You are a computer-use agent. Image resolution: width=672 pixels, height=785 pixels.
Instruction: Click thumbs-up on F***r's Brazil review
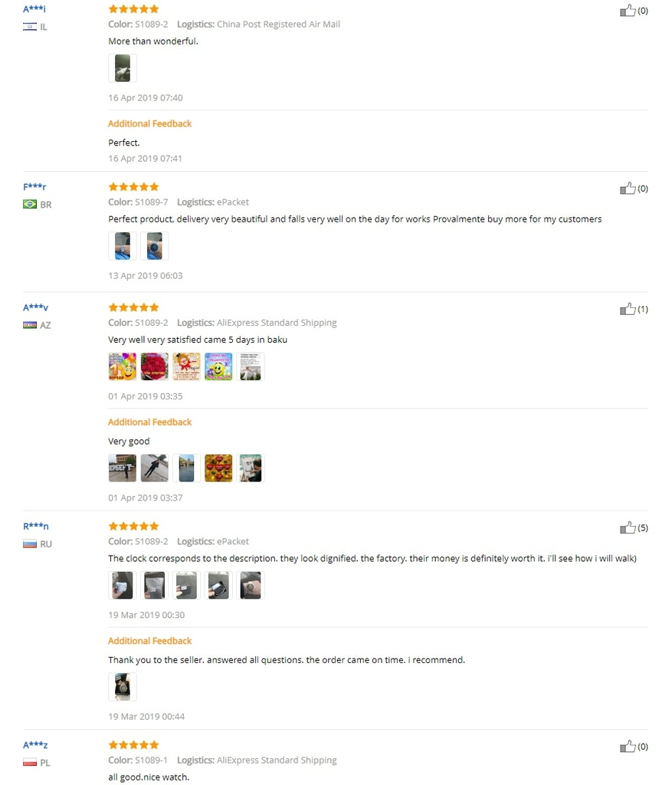(x=628, y=189)
